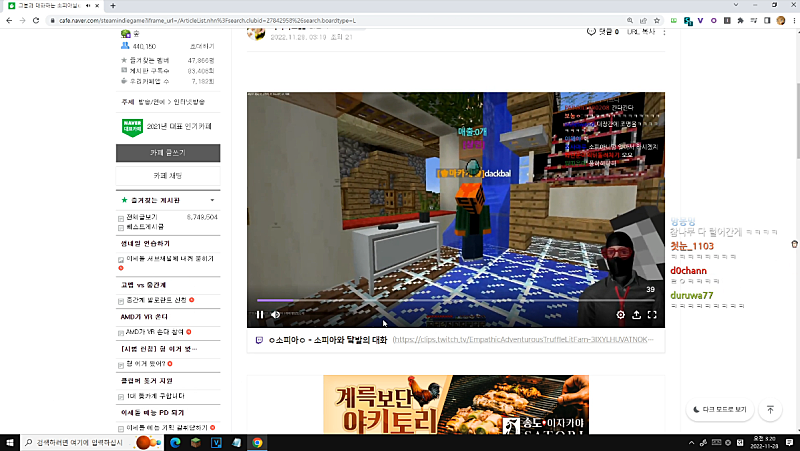Click the share-page icon in address bar
Image resolution: width=800 pixels, height=451 pixels.
(x=643, y=20)
